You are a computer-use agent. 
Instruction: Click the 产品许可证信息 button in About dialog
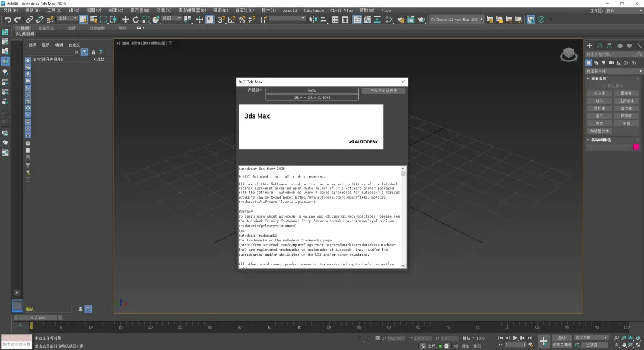383,91
